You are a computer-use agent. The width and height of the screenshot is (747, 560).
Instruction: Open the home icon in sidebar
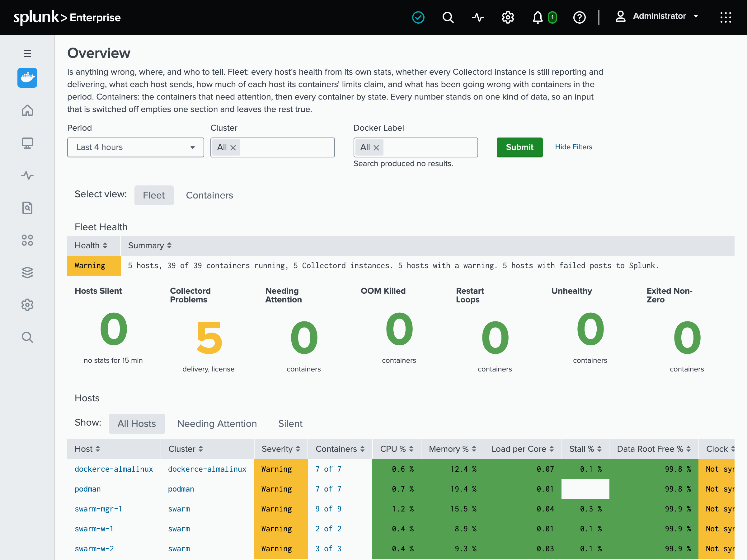click(x=27, y=110)
